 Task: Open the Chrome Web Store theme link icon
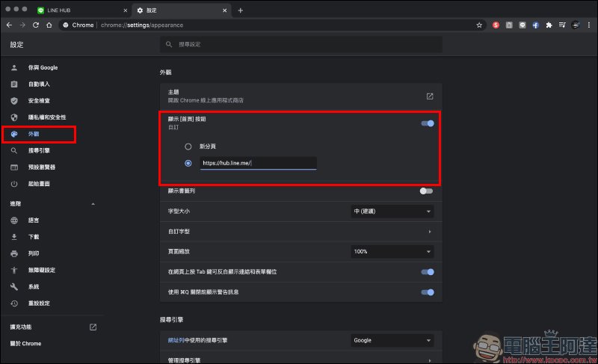pos(430,96)
